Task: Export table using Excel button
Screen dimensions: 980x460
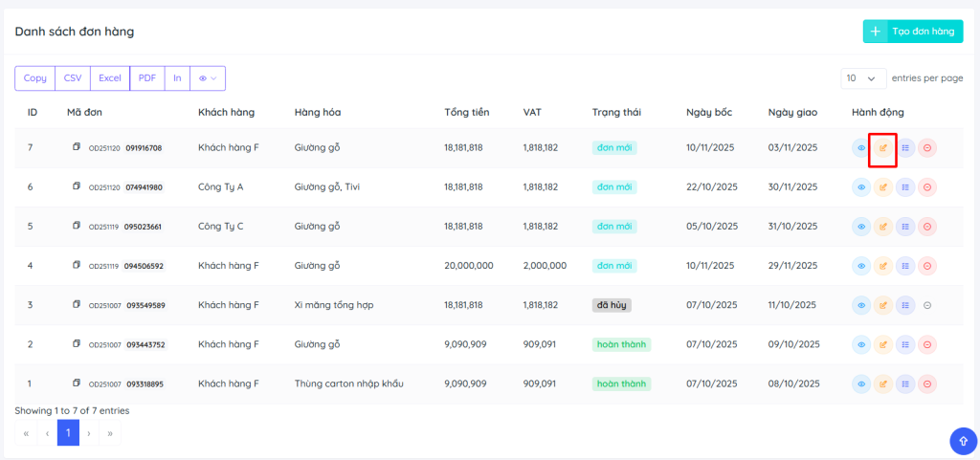Action: click(110, 78)
